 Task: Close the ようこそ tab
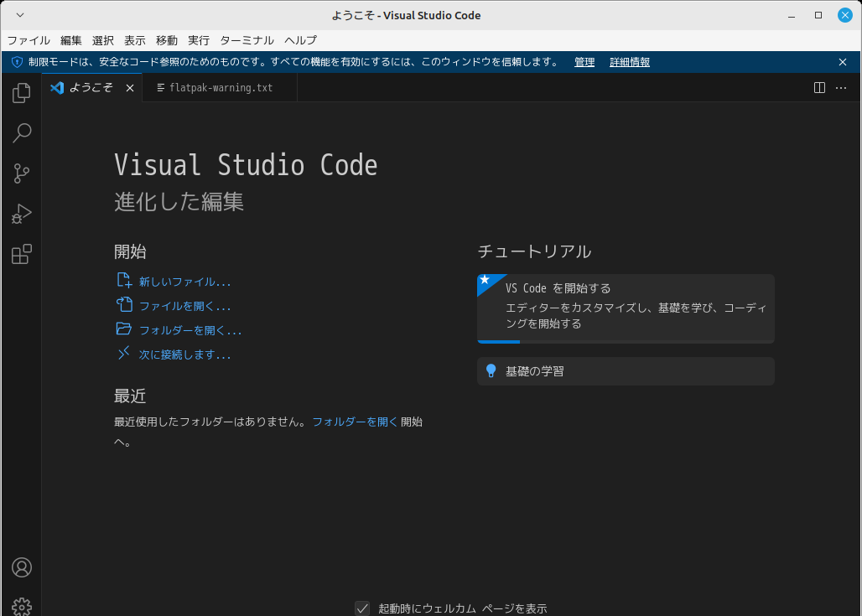click(x=130, y=88)
